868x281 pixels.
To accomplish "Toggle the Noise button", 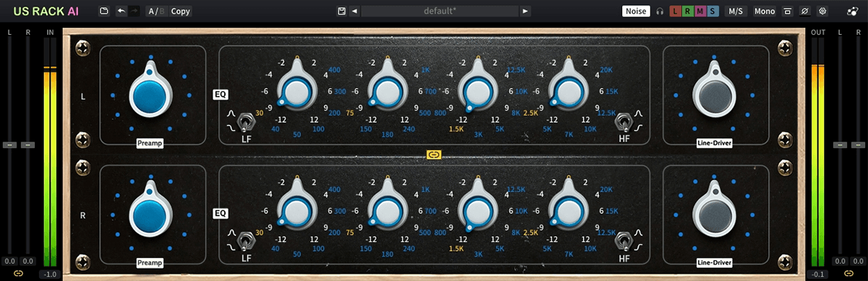I will pyautogui.click(x=636, y=11).
